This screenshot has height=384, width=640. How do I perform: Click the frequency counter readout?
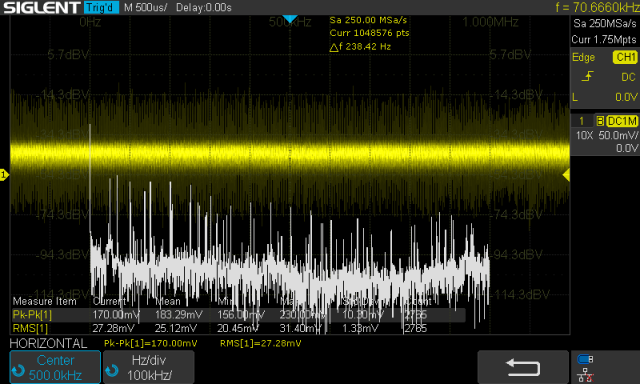click(x=598, y=7)
